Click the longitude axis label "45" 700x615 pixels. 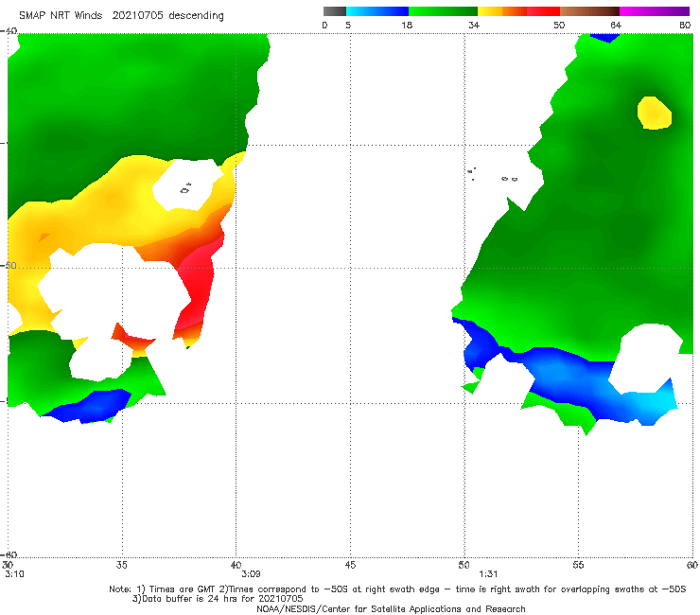[350, 565]
